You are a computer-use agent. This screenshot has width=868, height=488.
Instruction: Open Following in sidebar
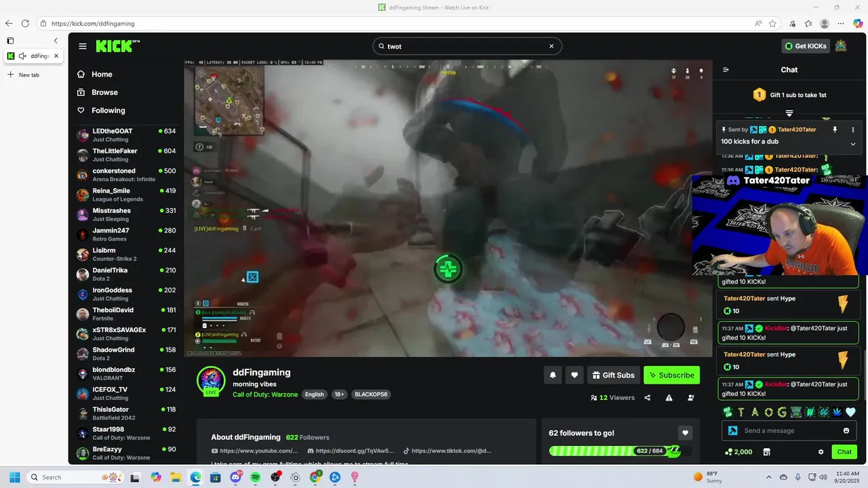point(108,110)
